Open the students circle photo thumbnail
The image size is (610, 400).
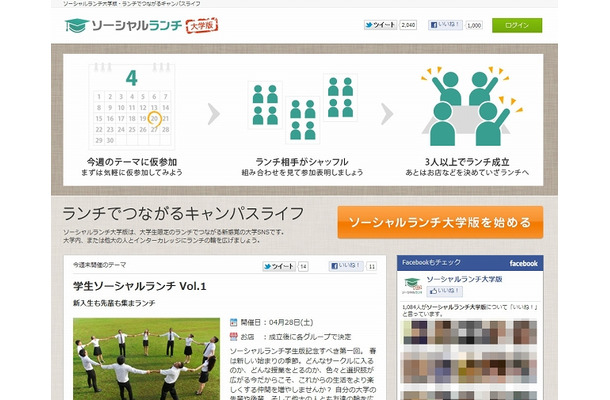point(146,359)
